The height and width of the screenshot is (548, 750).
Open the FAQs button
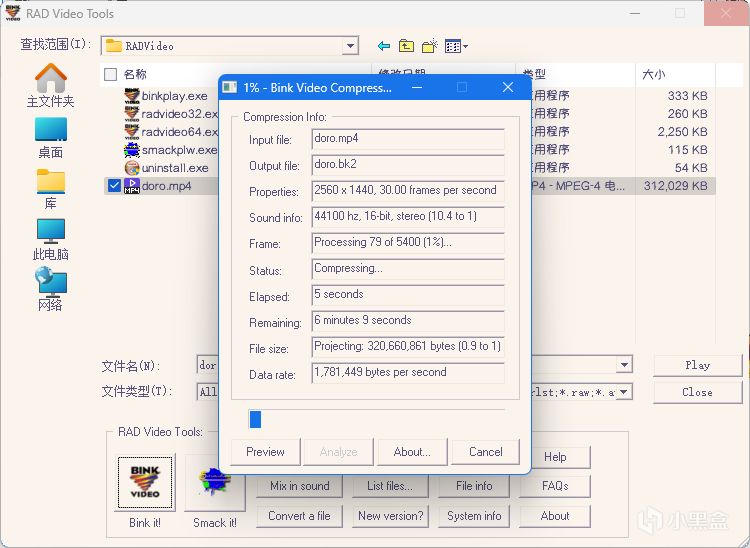click(x=555, y=486)
